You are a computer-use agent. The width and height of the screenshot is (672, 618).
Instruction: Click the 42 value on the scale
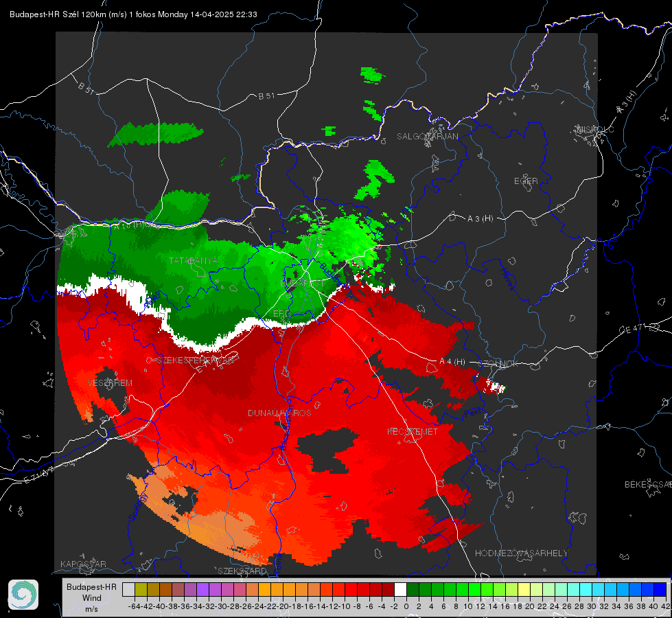pos(666,606)
